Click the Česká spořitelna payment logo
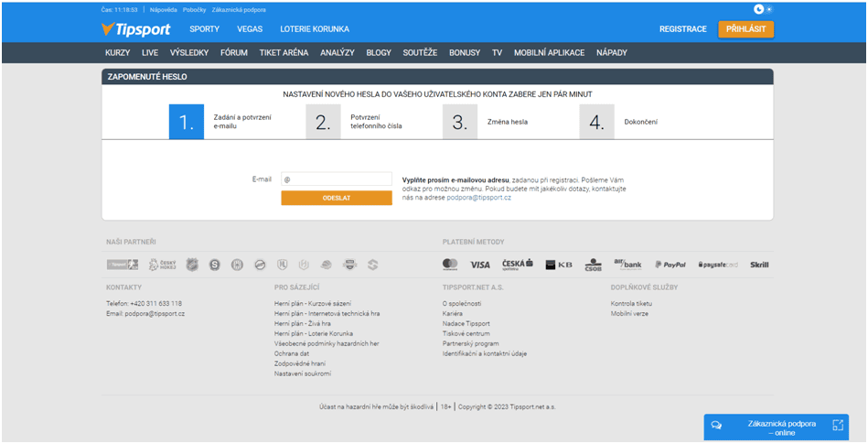 [517, 265]
